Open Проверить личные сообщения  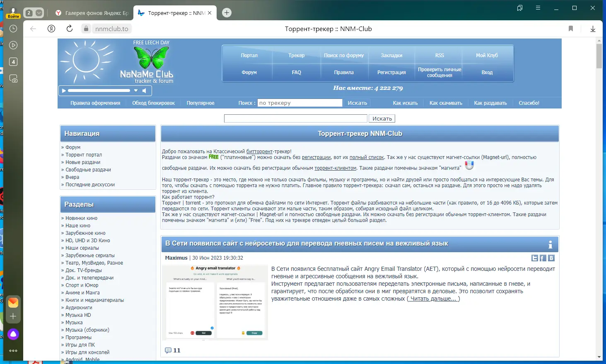(439, 72)
